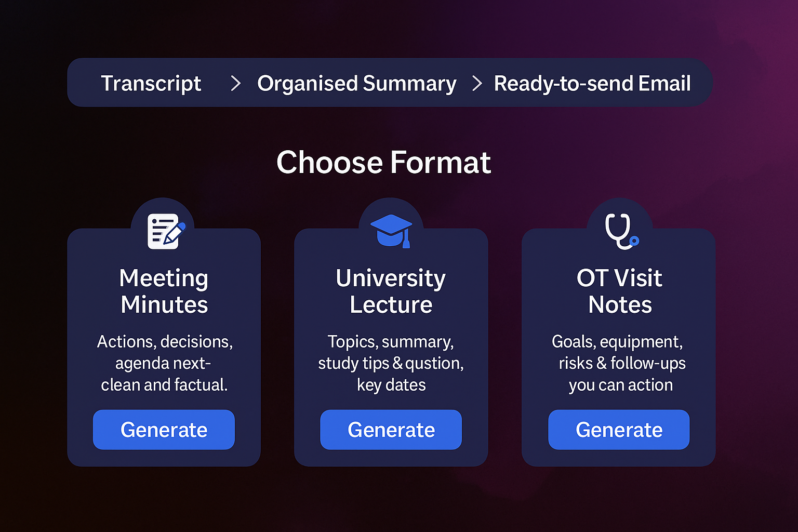Click the Choose Format heading
This screenshot has width=798, height=532.
(383, 163)
